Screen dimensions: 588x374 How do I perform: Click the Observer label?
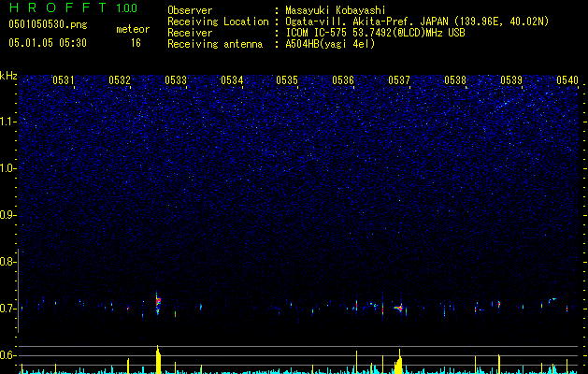point(190,10)
